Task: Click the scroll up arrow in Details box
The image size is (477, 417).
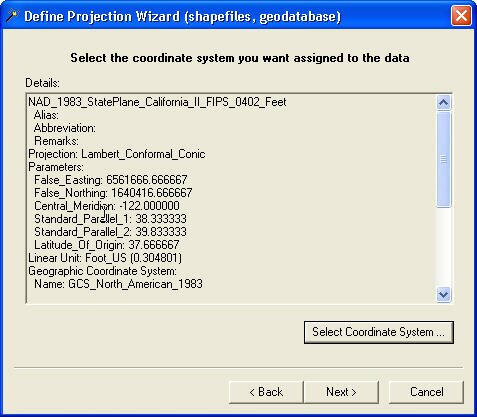Action: pyautogui.click(x=443, y=103)
